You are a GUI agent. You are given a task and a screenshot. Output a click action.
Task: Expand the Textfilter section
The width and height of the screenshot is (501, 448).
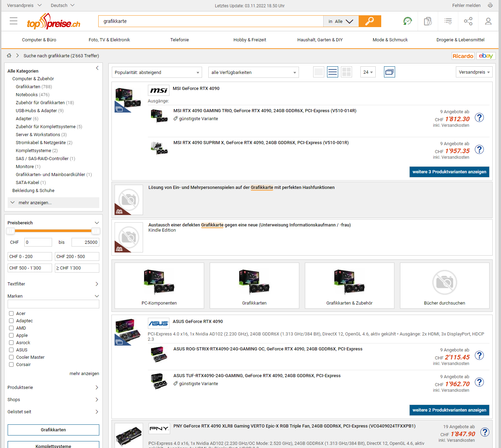pyautogui.click(x=53, y=284)
